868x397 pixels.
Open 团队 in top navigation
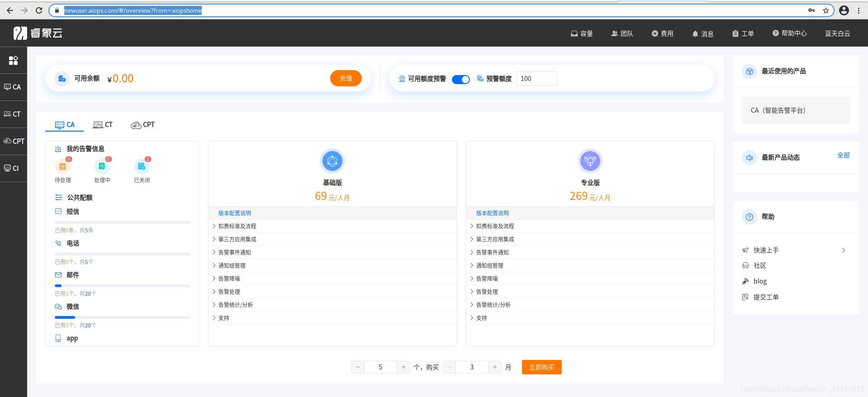(622, 33)
